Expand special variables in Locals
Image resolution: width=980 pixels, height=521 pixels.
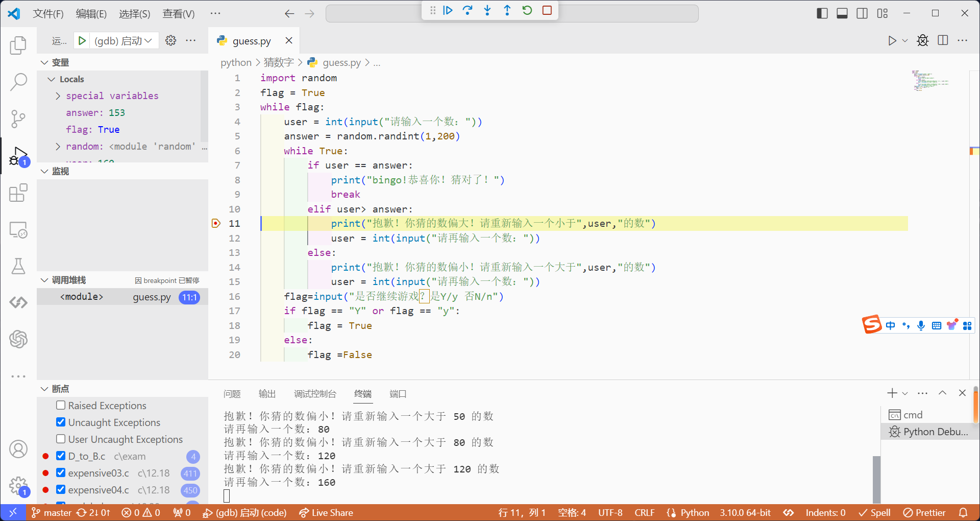(x=58, y=96)
